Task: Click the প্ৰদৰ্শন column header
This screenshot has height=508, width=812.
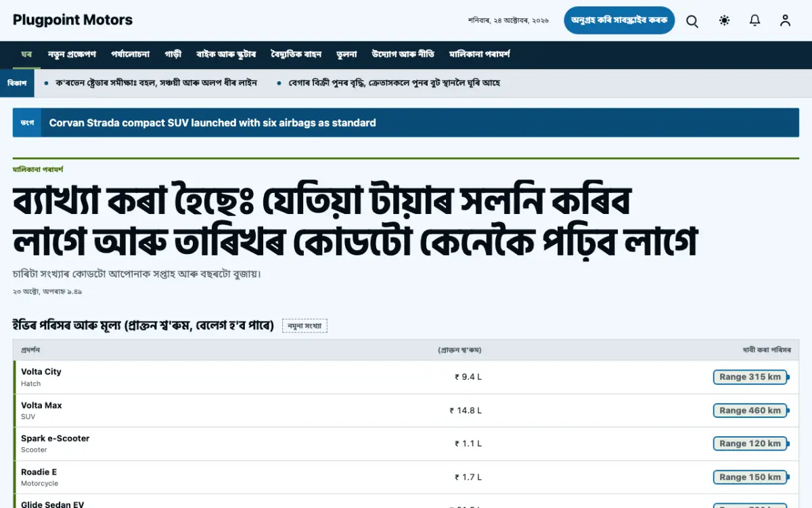Action: pyautogui.click(x=30, y=350)
